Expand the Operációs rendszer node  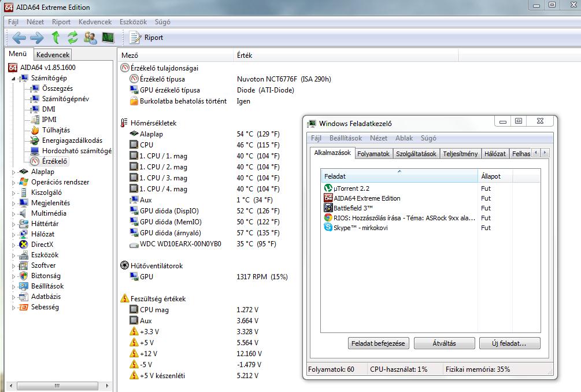coord(14,182)
